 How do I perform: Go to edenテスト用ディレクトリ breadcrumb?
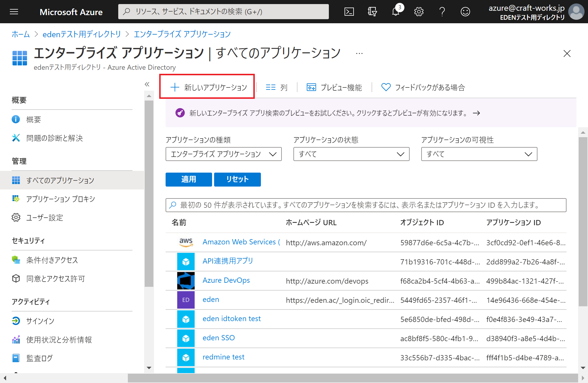[82, 34]
